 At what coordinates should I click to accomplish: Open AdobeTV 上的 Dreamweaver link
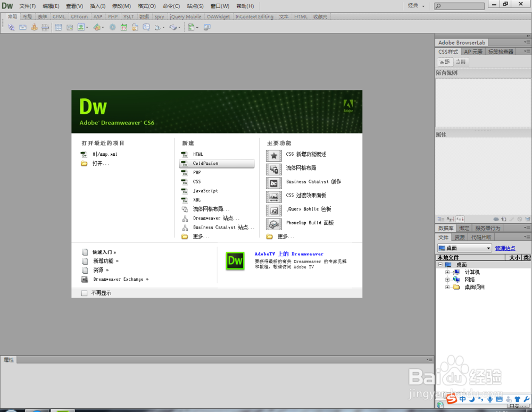click(x=289, y=254)
